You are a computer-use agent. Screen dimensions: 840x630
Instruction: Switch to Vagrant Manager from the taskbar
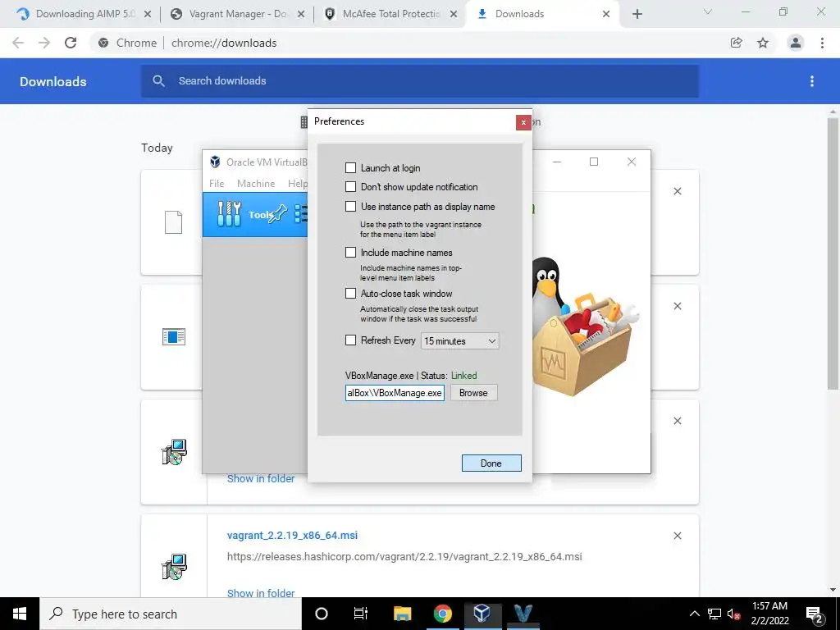tap(523, 614)
